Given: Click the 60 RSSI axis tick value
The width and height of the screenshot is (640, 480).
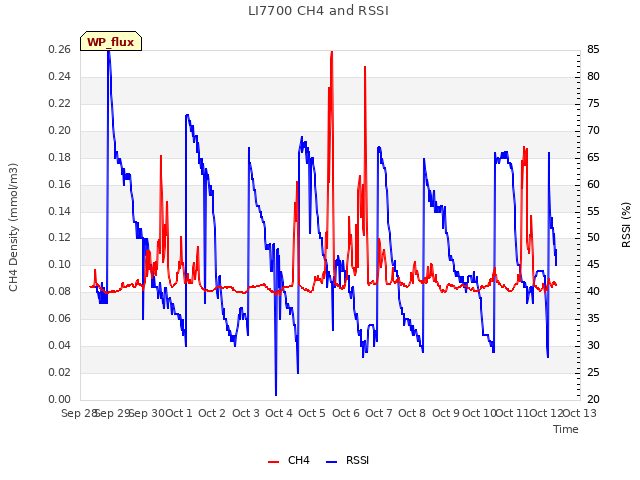Looking at the screenshot, I should 593,184.
